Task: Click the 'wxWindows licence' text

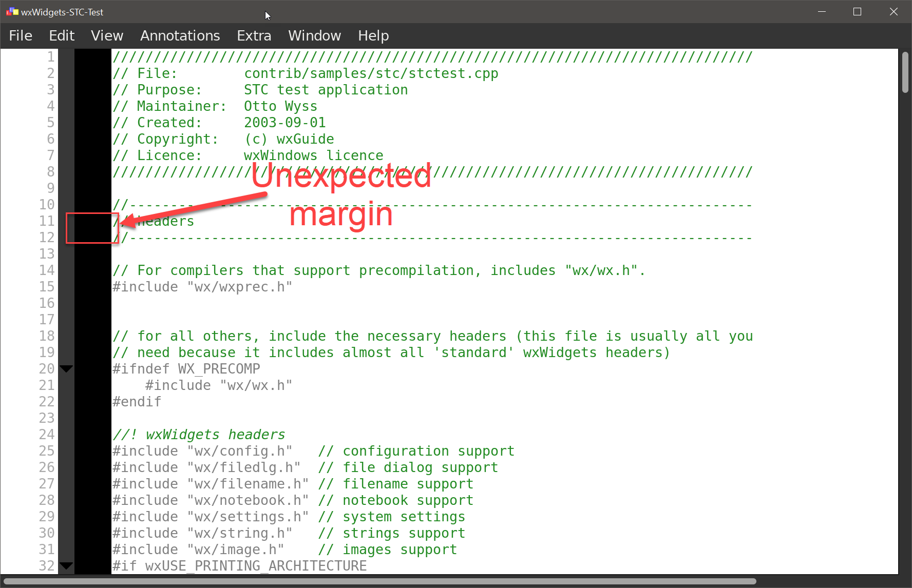Action: [x=313, y=155]
